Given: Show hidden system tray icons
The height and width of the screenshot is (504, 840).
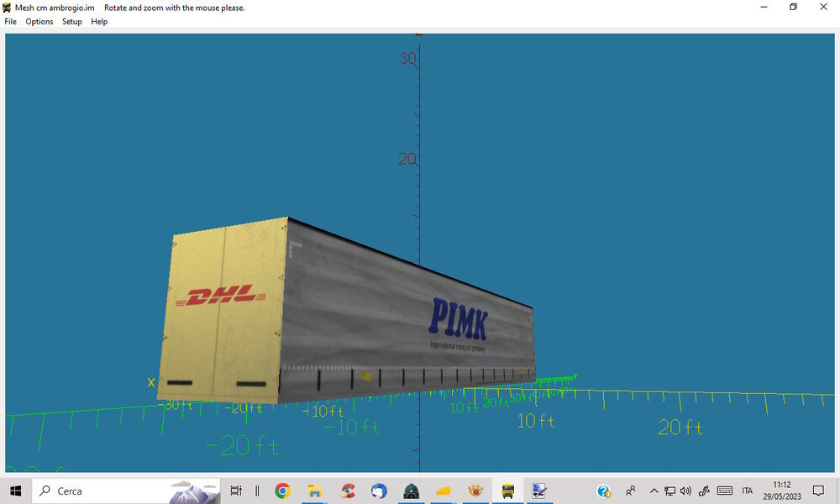Looking at the screenshot, I should click(654, 491).
